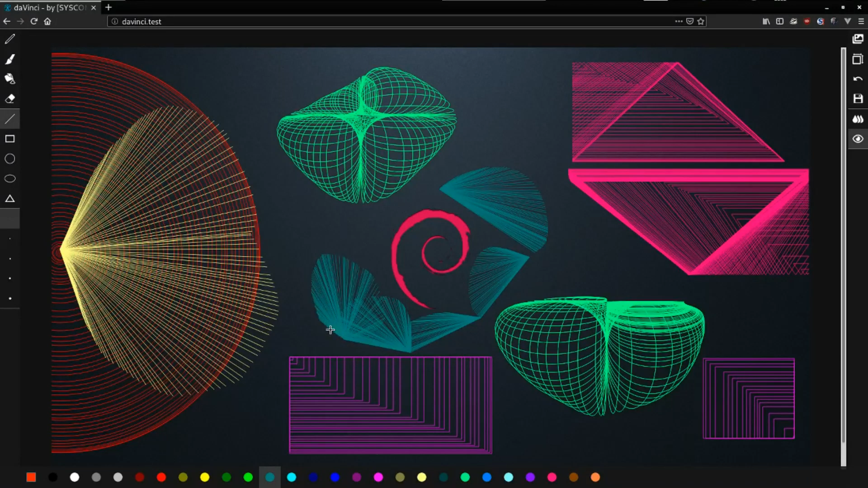
Task: Toggle the eye preview visibility icon
Action: 858,139
